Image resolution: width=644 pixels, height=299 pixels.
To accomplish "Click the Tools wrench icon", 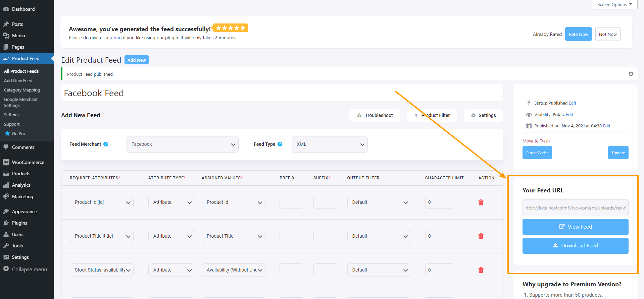I will [x=6, y=246].
